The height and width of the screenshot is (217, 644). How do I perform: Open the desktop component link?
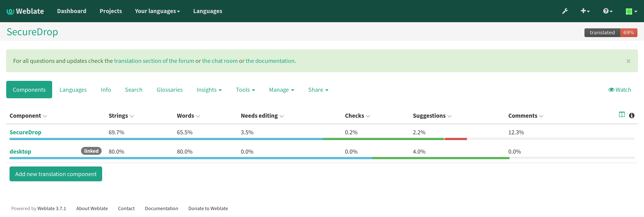pyautogui.click(x=20, y=151)
